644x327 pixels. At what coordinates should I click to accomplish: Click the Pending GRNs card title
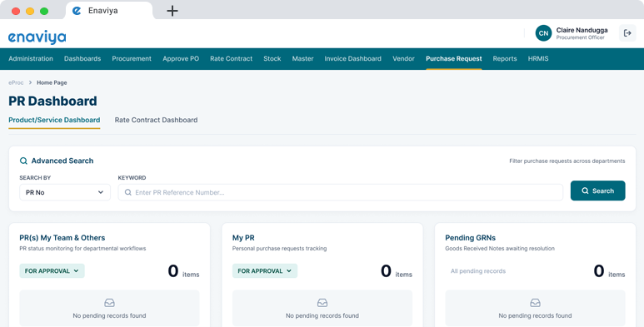pyautogui.click(x=470, y=238)
